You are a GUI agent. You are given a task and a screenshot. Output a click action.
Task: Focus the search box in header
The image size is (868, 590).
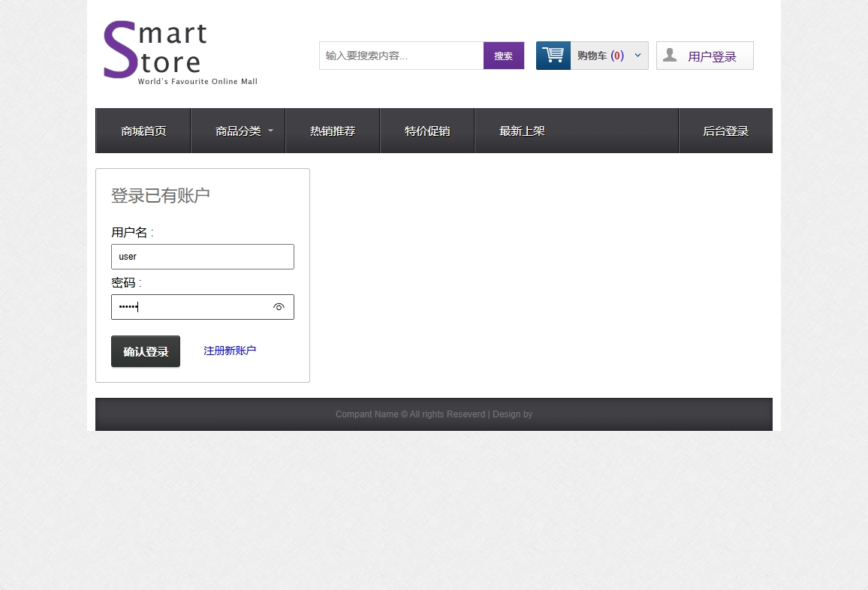pyautogui.click(x=401, y=56)
